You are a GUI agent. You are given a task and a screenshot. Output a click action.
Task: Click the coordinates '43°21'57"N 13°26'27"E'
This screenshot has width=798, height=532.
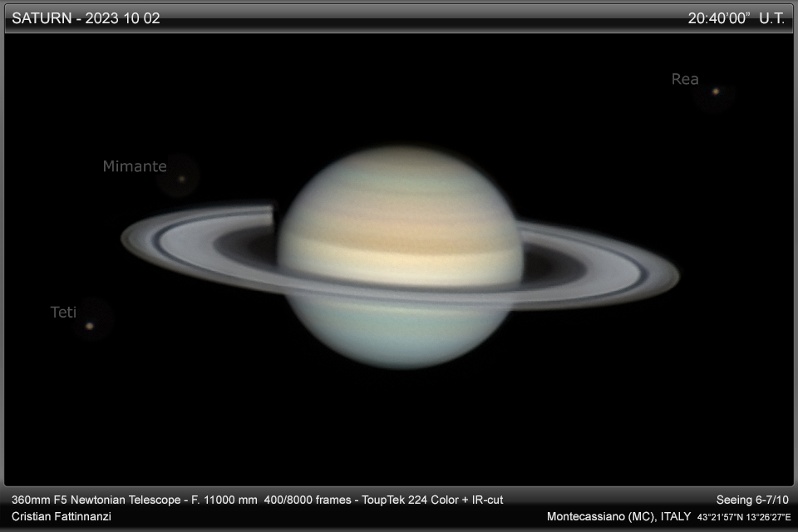click(744, 517)
